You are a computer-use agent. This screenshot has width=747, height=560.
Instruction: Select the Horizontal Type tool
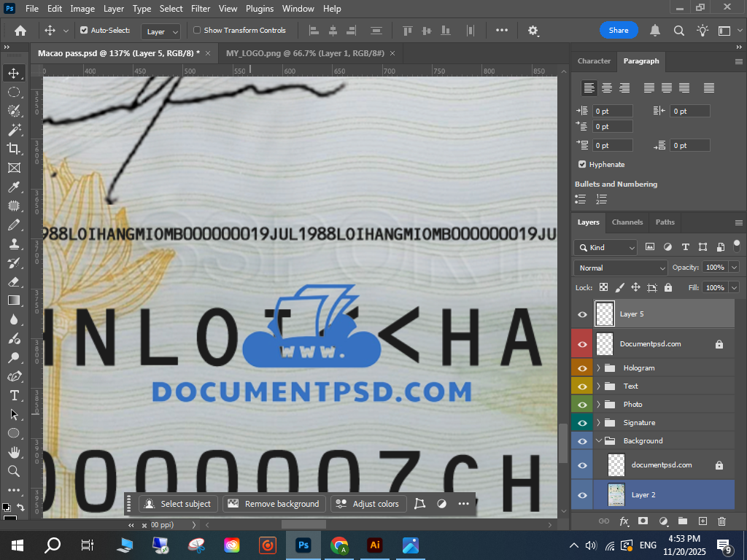[14, 395]
